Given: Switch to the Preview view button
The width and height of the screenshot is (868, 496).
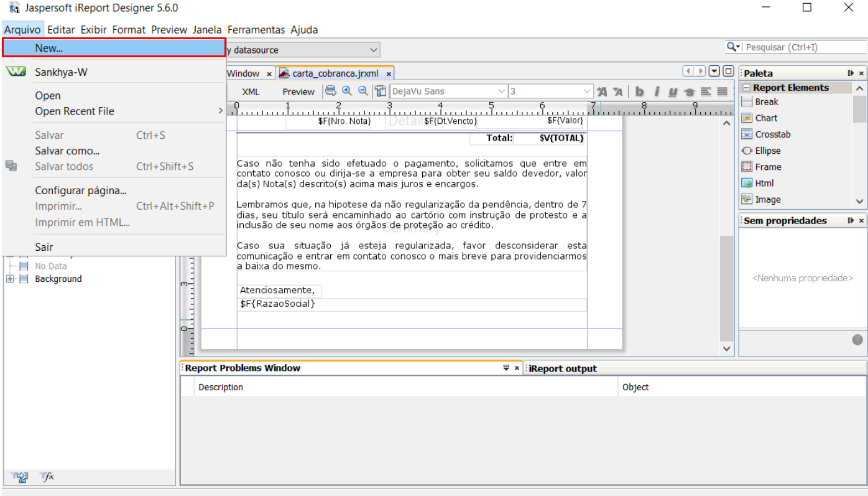Looking at the screenshot, I should pyautogui.click(x=298, y=91).
